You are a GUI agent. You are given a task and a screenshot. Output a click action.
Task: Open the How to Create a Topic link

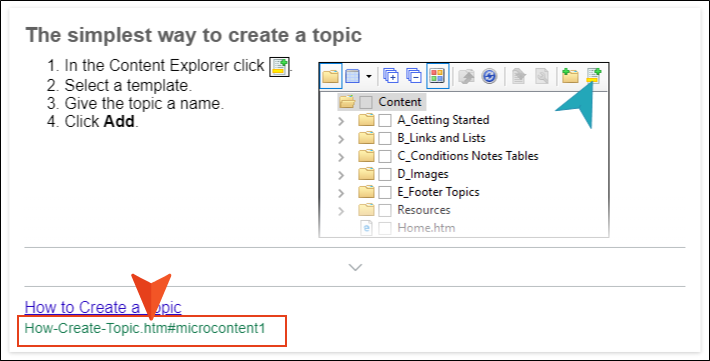point(103,307)
